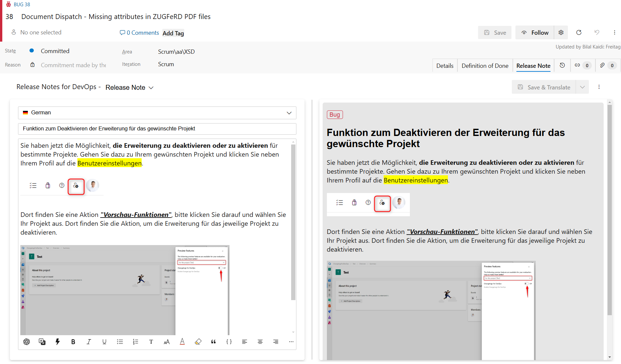Viewport: 621px width, 364px height.
Task: Clear formatting with the eraser icon
Action: pos(198,342)
